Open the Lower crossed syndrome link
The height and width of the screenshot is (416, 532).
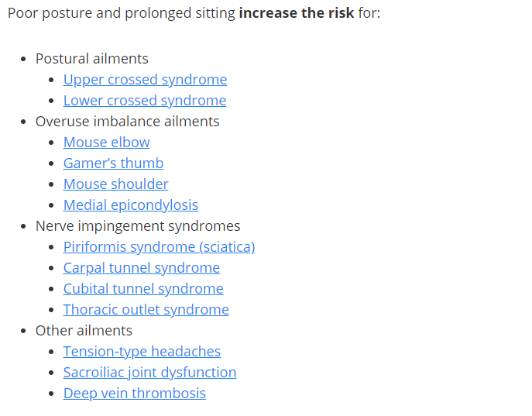[145, 101]
